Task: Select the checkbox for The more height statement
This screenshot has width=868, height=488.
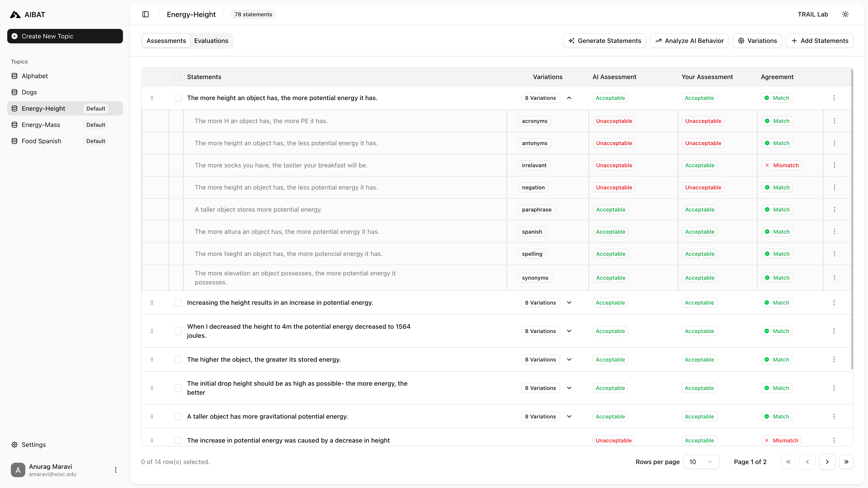Action: coord(178,98)
